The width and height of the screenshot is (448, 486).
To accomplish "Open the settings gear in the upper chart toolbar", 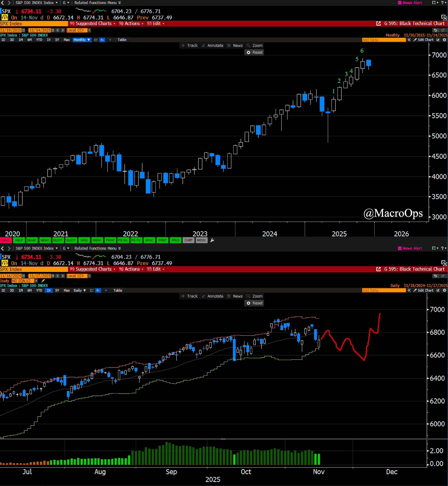I will (444, 40).
